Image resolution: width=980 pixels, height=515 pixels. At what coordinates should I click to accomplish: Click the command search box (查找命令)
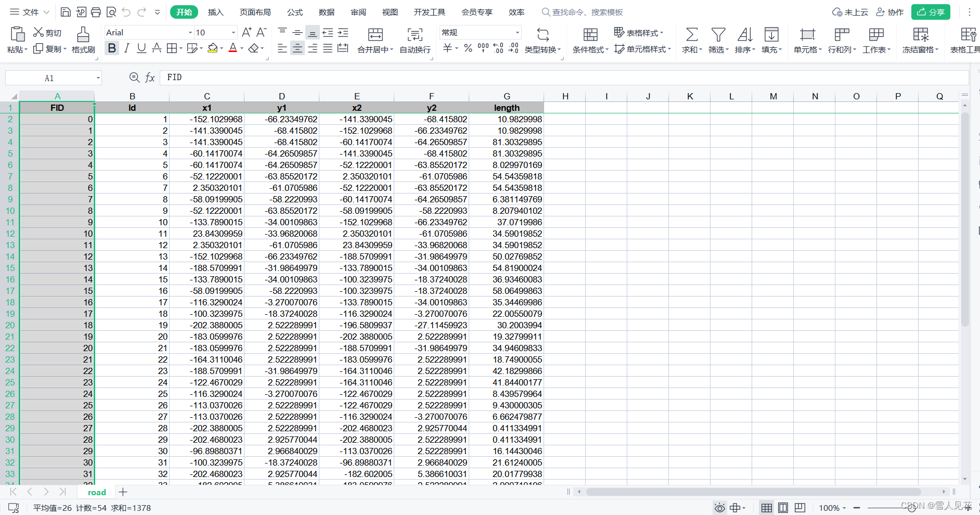pos(582,12)
